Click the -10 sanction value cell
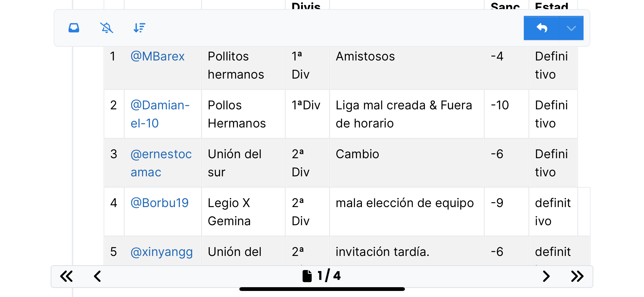Viewport: 644px width, 297px height. click(500, 105)
